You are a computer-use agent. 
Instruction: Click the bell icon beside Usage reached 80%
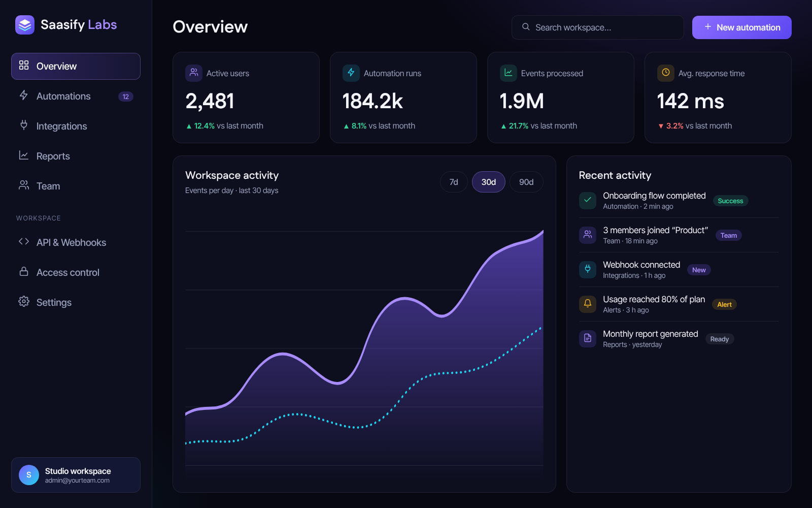pos(588,304)
